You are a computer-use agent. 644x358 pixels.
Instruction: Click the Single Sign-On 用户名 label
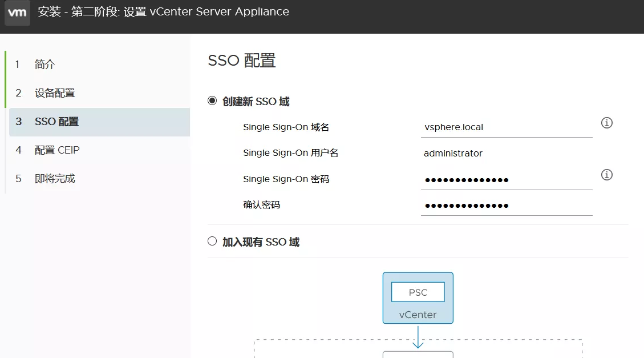point(290,153)
